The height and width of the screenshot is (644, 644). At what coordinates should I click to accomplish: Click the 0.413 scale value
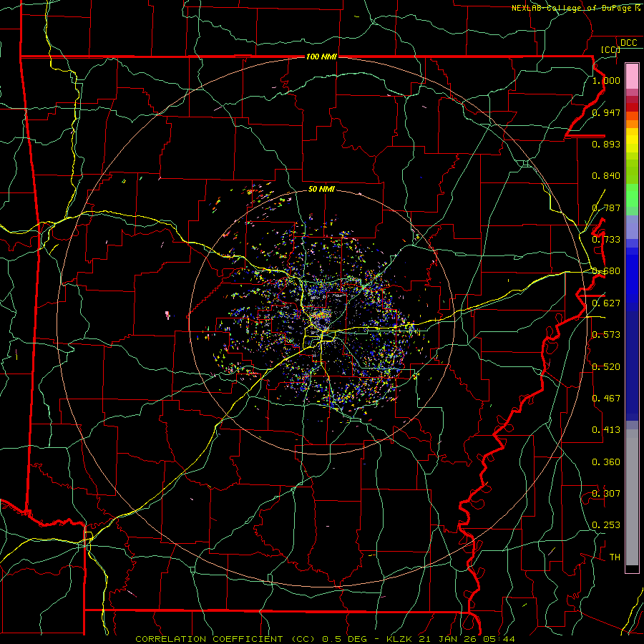606,430
